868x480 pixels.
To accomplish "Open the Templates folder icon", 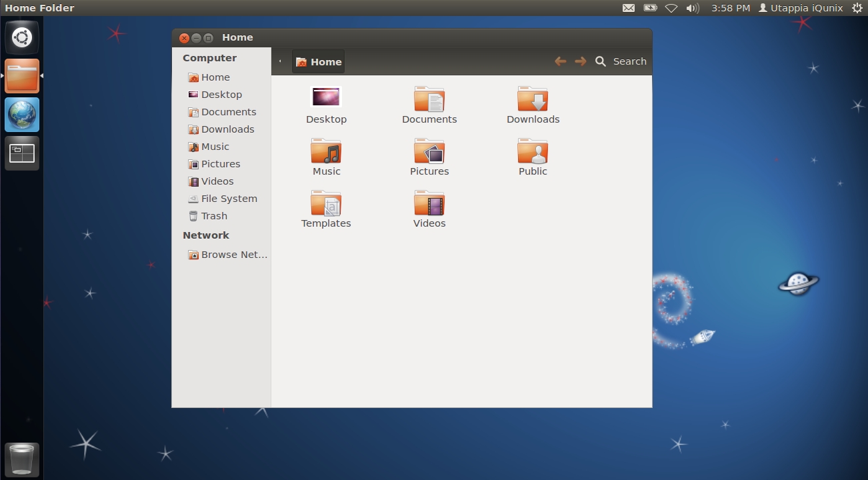I will click(x=326, y=204).
